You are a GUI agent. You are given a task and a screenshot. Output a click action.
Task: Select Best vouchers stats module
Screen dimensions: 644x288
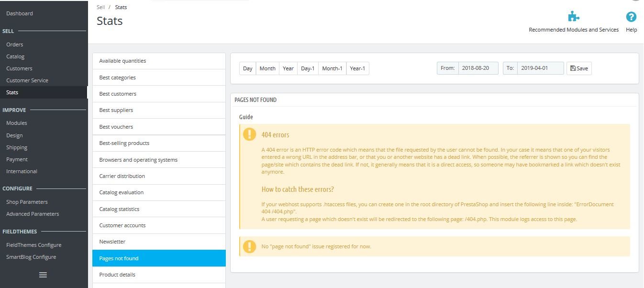click(159, 127)
